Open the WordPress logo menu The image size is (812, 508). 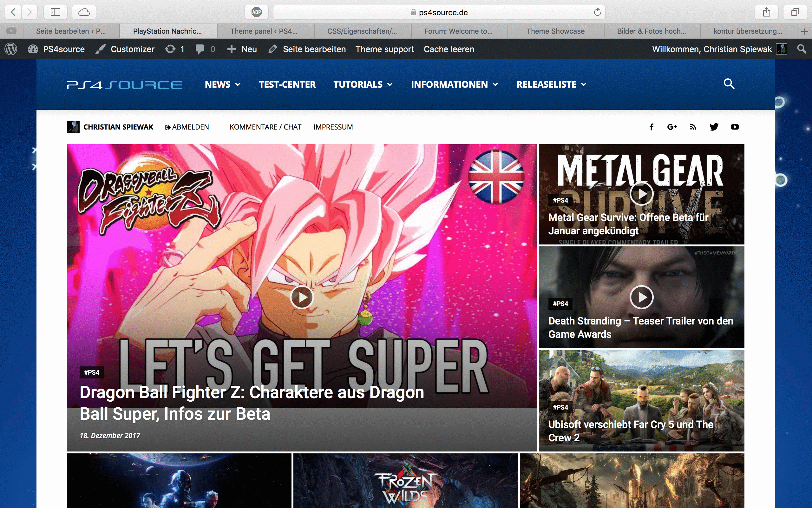[x=11, y=49]
